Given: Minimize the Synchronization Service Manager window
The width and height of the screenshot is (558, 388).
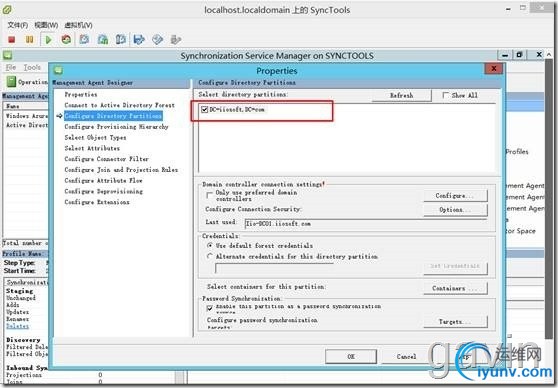Looking at the screenshot, I should pos(505,55).
